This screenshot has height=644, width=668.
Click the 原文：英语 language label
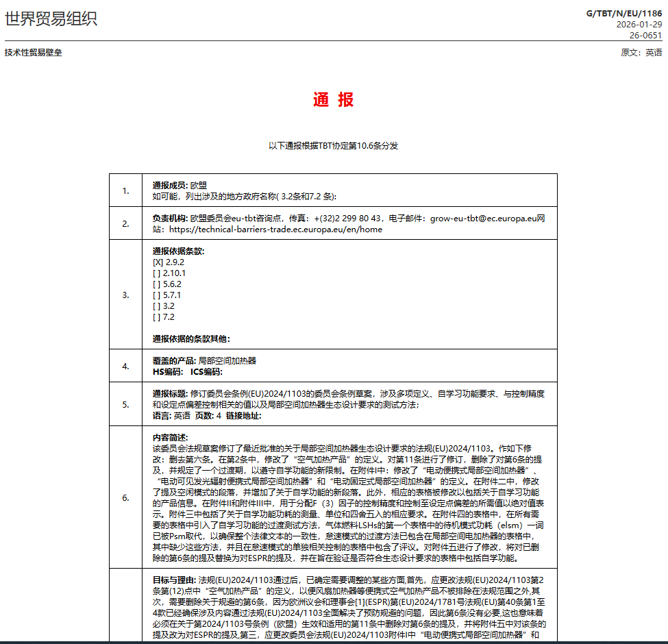click(x=641, y=53)
